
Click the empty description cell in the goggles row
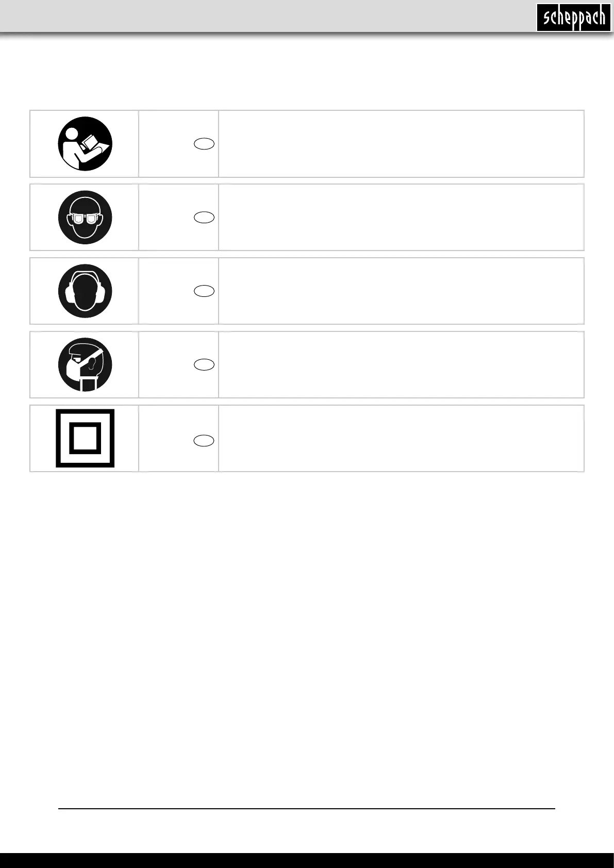401,218
